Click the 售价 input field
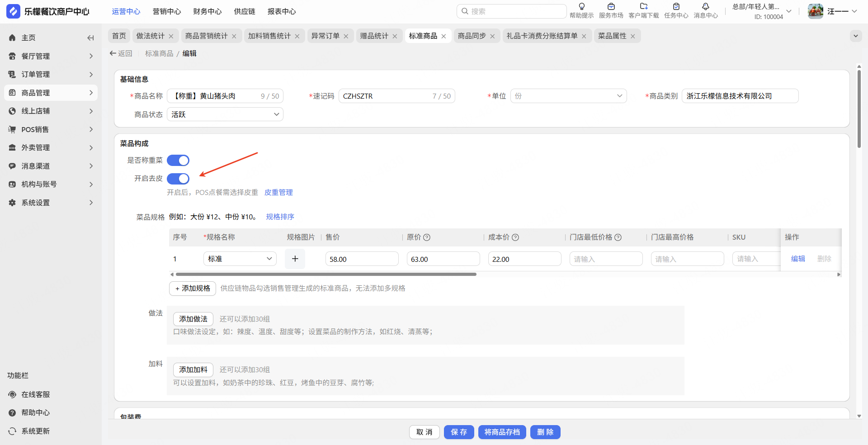This screenshot has width=868, height=445. click(362, 259)
